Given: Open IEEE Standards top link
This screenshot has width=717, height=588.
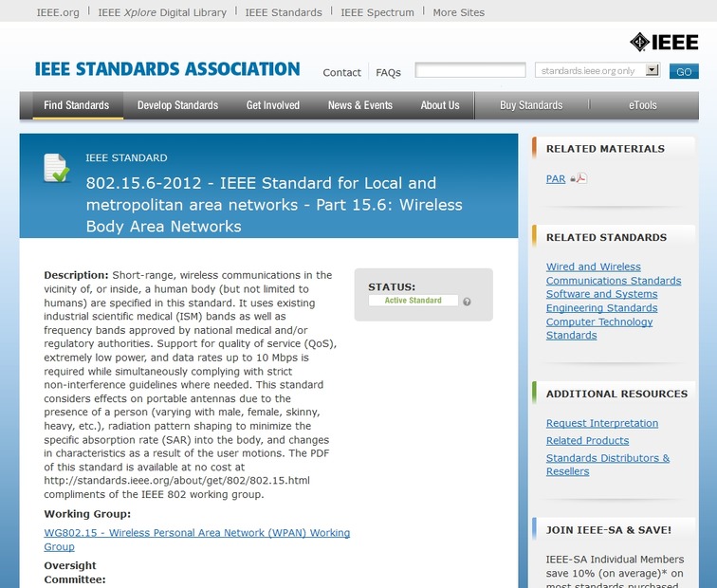Looking at the screenshot, I should pos(284,12).
